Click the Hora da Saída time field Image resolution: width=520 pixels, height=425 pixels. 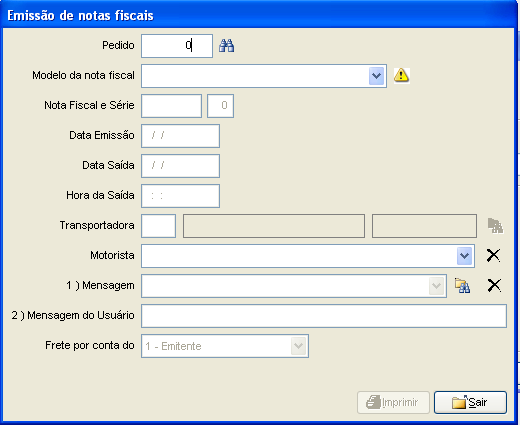coord(180,196)
